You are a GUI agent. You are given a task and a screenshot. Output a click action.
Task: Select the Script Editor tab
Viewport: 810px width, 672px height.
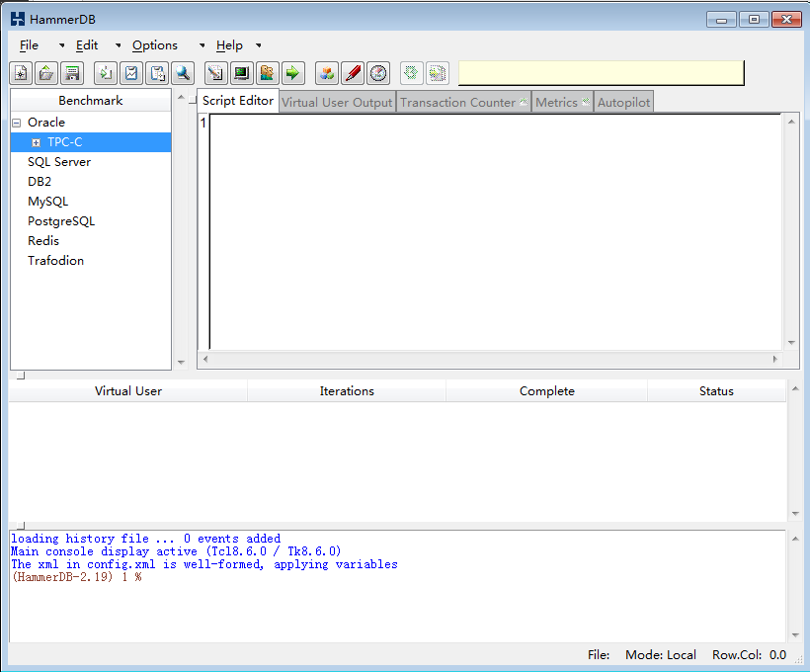pyautogui.click(x=238, y=101)
